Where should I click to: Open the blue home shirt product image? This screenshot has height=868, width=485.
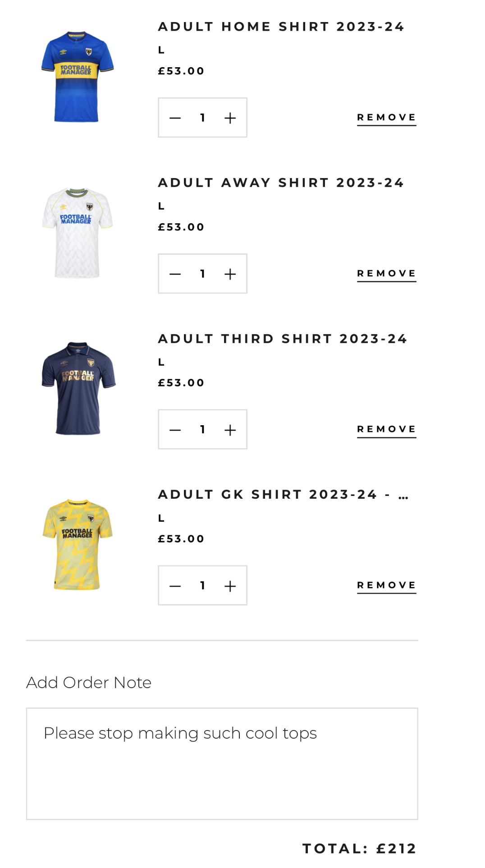tap(77, 77)
